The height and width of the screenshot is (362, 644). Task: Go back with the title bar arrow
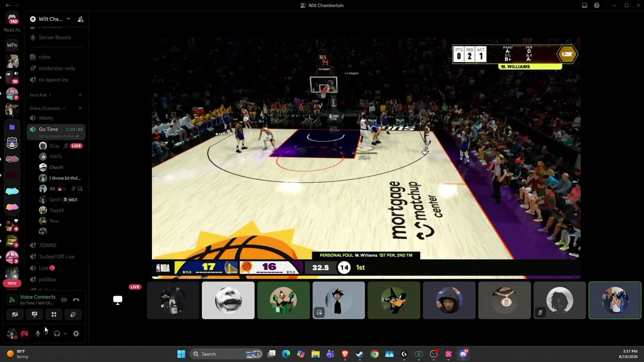point(8,5)
